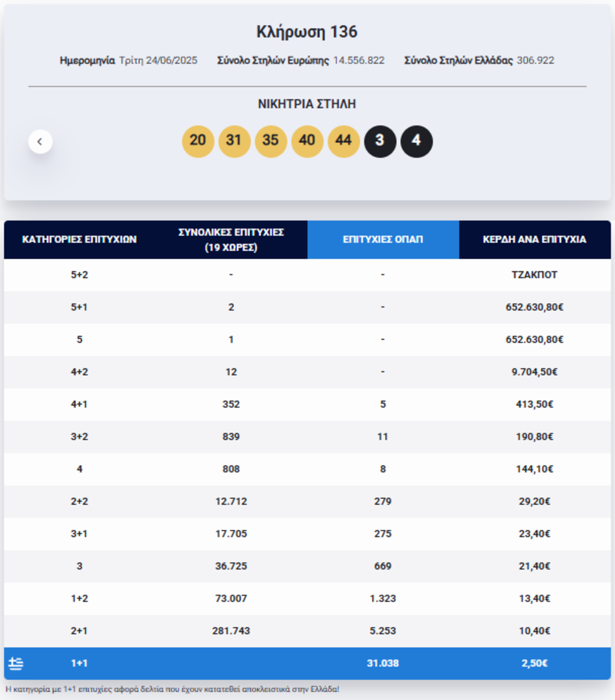Go to previous draw using left chevron
The width and height of the screenshot is (615, 700).
click(40, 141)
